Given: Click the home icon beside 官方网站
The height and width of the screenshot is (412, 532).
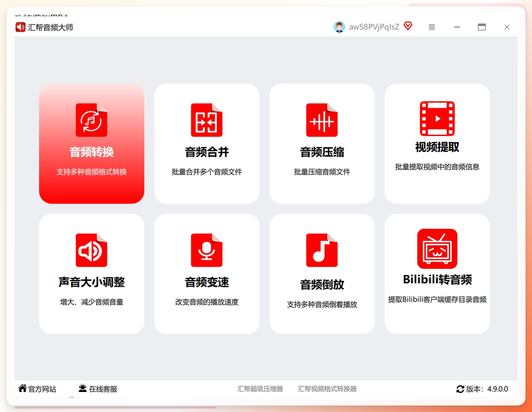Looking at the screenshot, I should [23, 388].
